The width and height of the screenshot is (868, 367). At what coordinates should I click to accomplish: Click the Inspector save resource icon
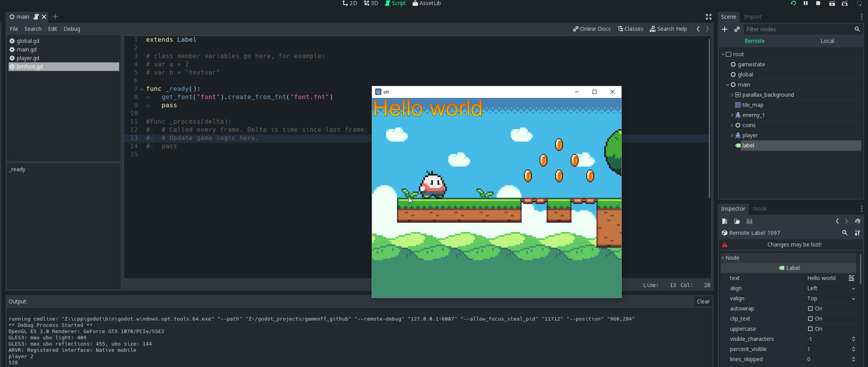(x=750, y=221)
